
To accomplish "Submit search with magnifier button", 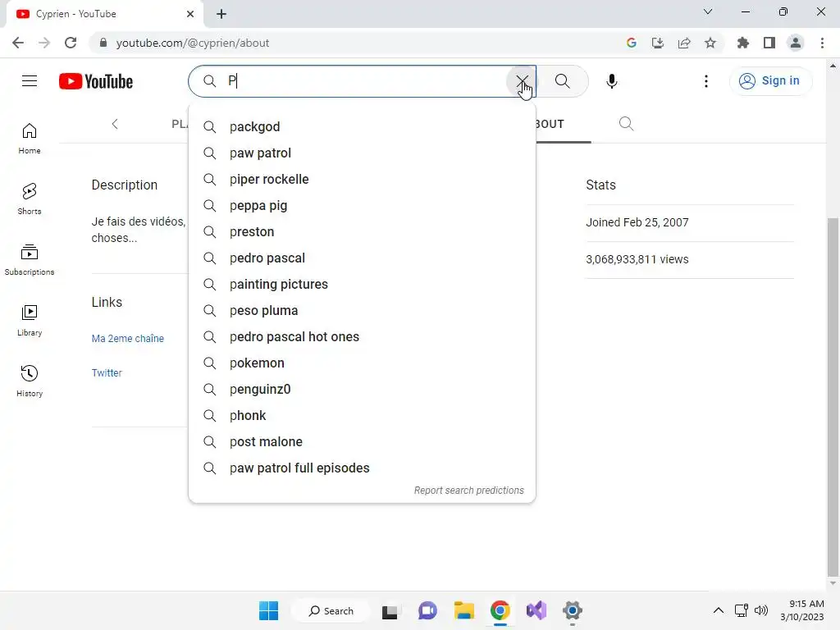I will 562,81.
